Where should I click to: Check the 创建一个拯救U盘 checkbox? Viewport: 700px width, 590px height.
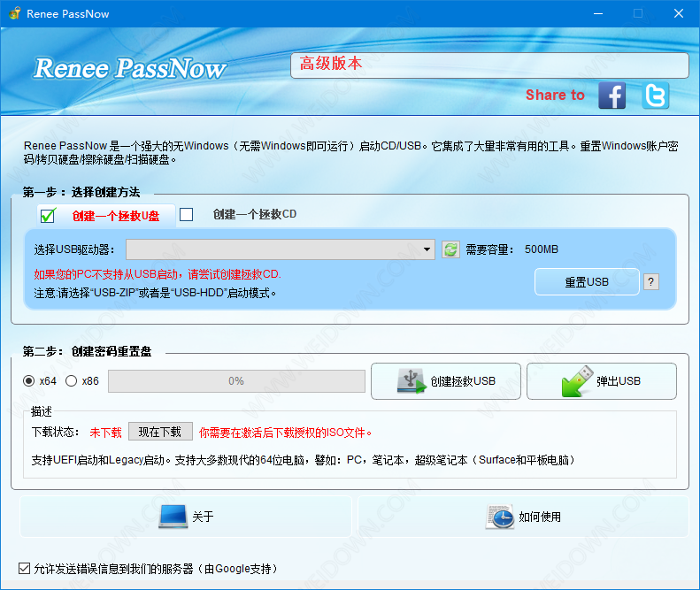click(47, 216)
